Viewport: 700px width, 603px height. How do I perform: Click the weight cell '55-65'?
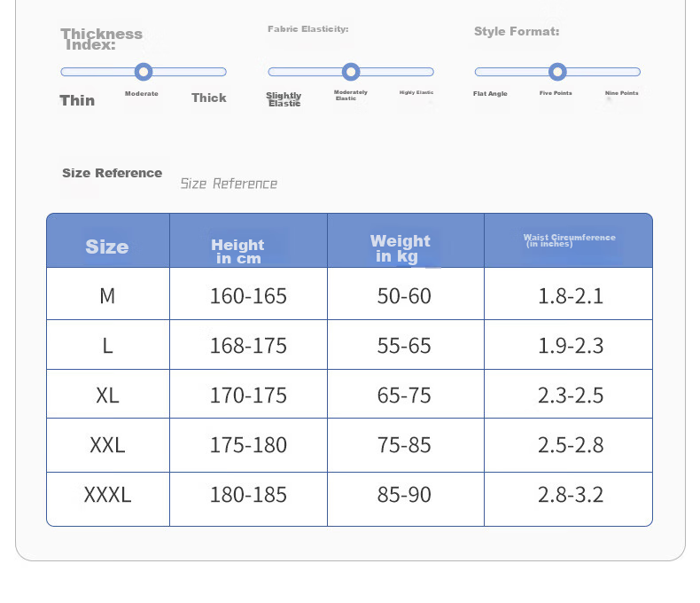click(x=404, y=345)
